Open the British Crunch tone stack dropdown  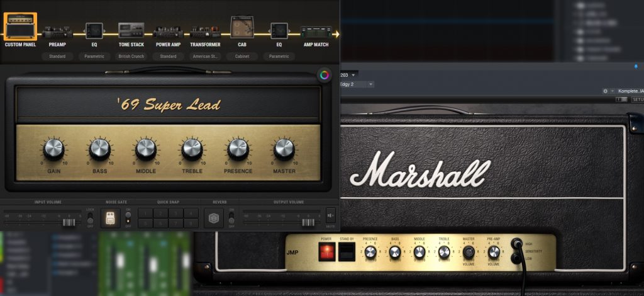tap(131, 57)
